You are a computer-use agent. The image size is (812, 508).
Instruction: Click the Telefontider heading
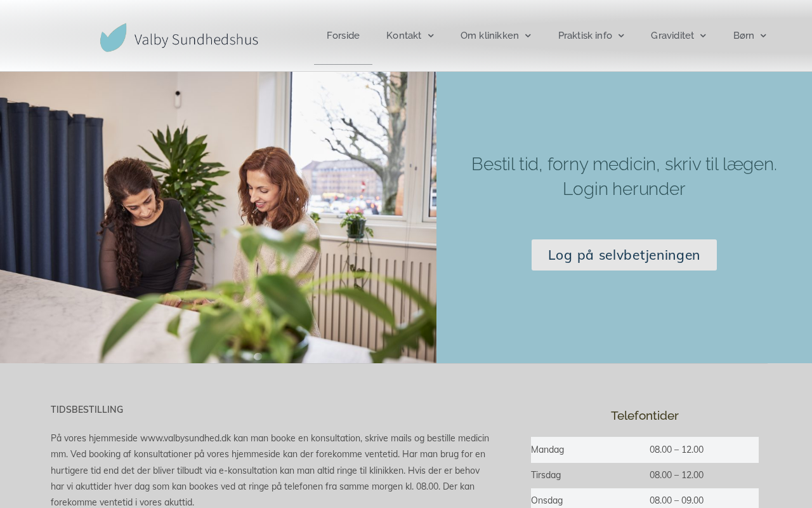[645, 416]
